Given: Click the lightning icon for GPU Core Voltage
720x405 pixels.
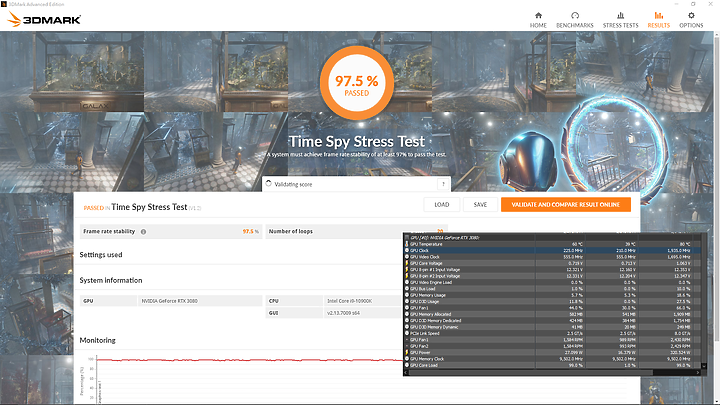Looking at the screenshot, I should click(x=407, y=263).
